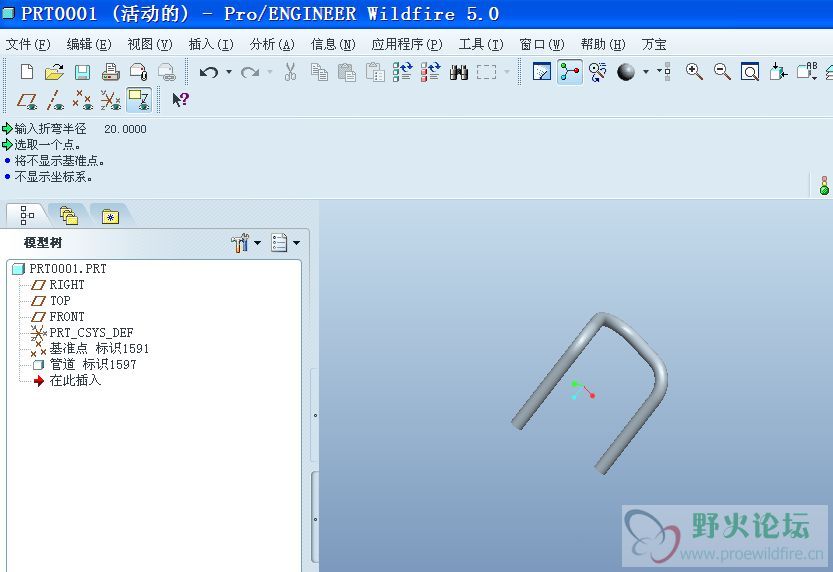The image size is (833, 572).
Task: Toggle the spin center display
Action: [x=570, y=72]
